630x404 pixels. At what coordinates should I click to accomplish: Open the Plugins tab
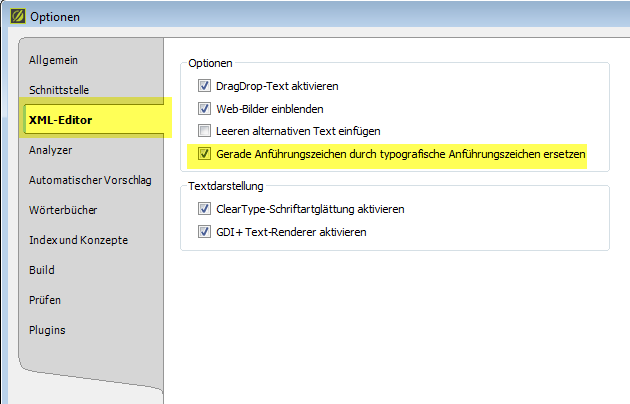(x=48, y=330)
